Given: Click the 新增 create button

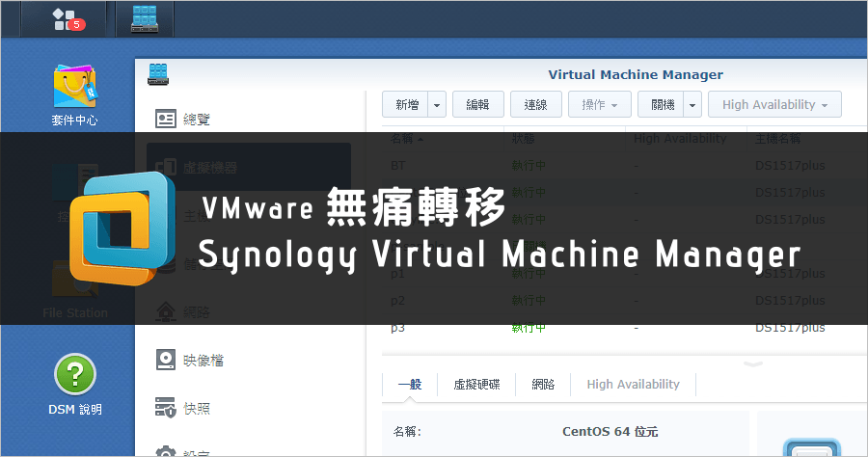Looking at the screenshot, I should (406, 104).
